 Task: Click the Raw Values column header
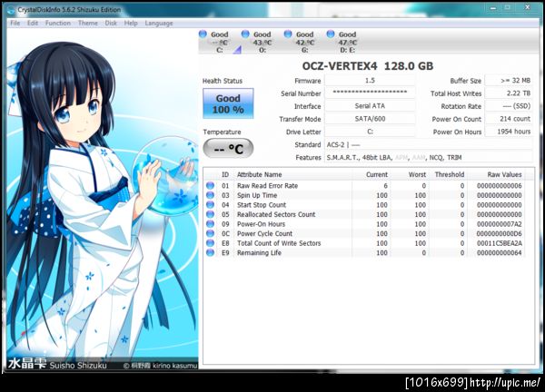tap(504, 174)
